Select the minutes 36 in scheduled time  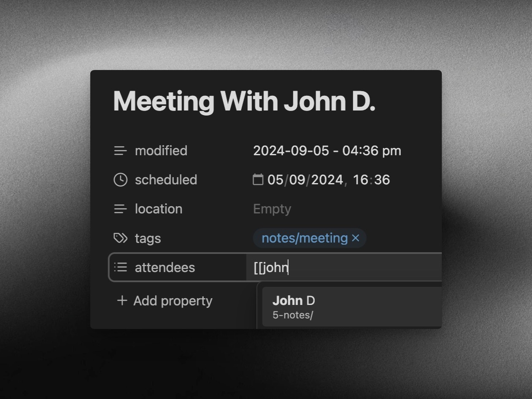pos(382,180)
